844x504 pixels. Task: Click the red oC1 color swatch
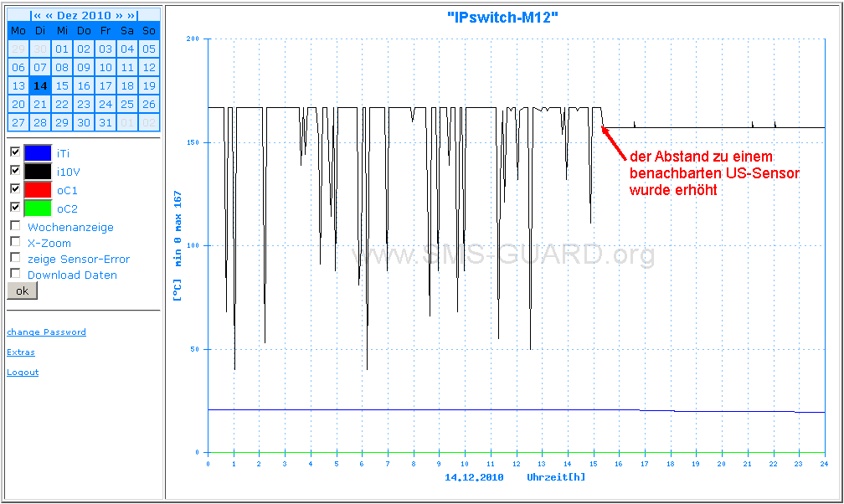(x=38, y=189)
